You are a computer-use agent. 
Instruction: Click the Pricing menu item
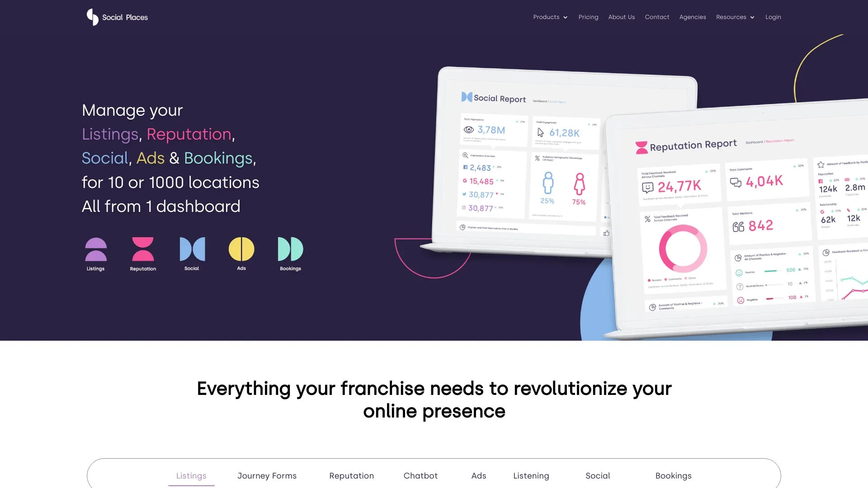(x=589, y=17)
